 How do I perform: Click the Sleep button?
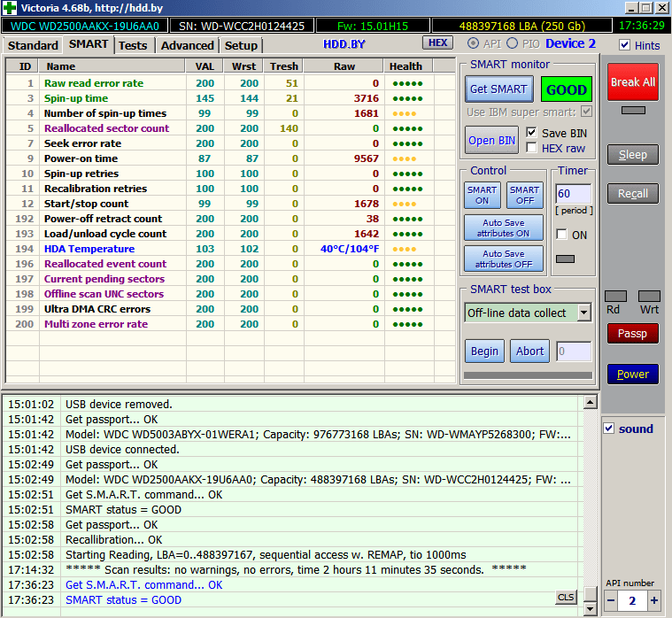pyautogui.click(x=633, y=155)
